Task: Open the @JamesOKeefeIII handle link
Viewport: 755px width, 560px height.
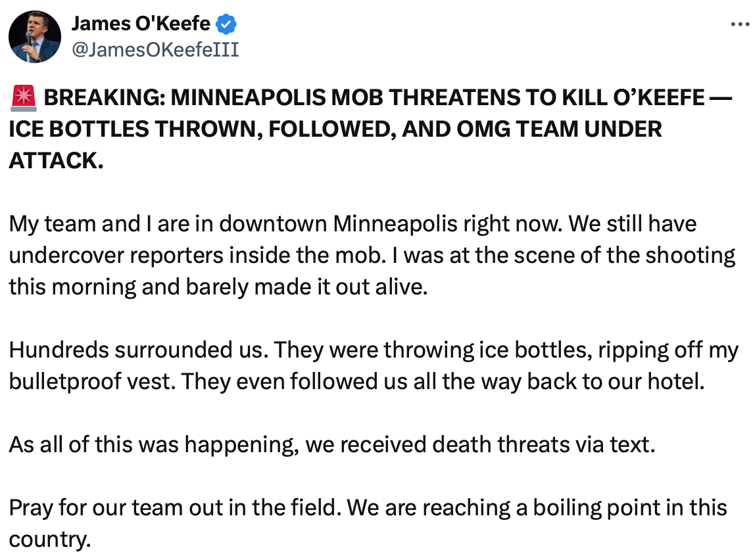Action: (155, 49)
